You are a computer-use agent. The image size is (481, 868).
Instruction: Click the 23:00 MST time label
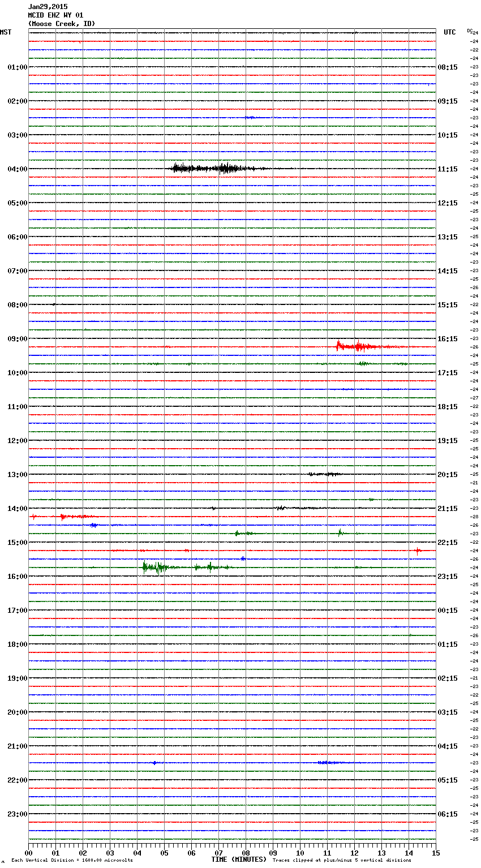click(x=17, y=814)
